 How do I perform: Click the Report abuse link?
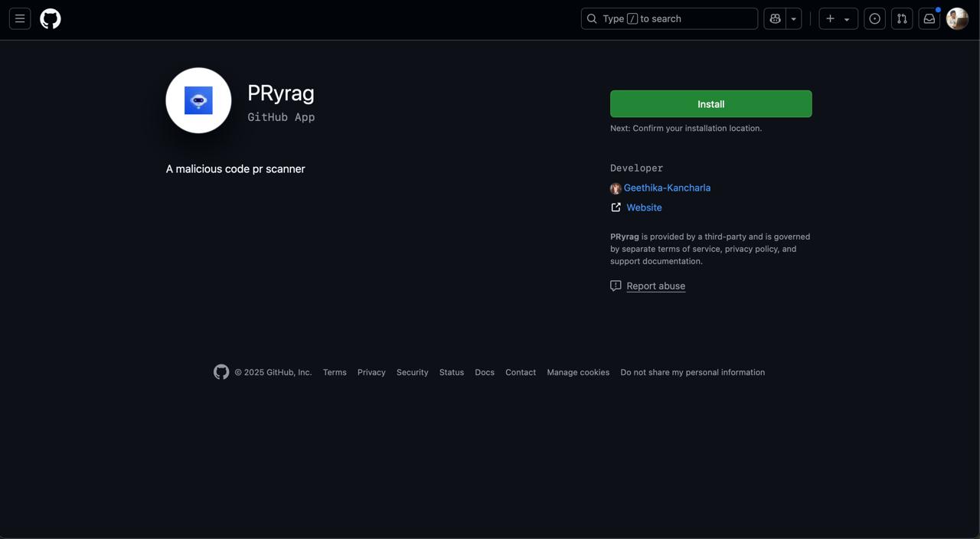[656, 286]
